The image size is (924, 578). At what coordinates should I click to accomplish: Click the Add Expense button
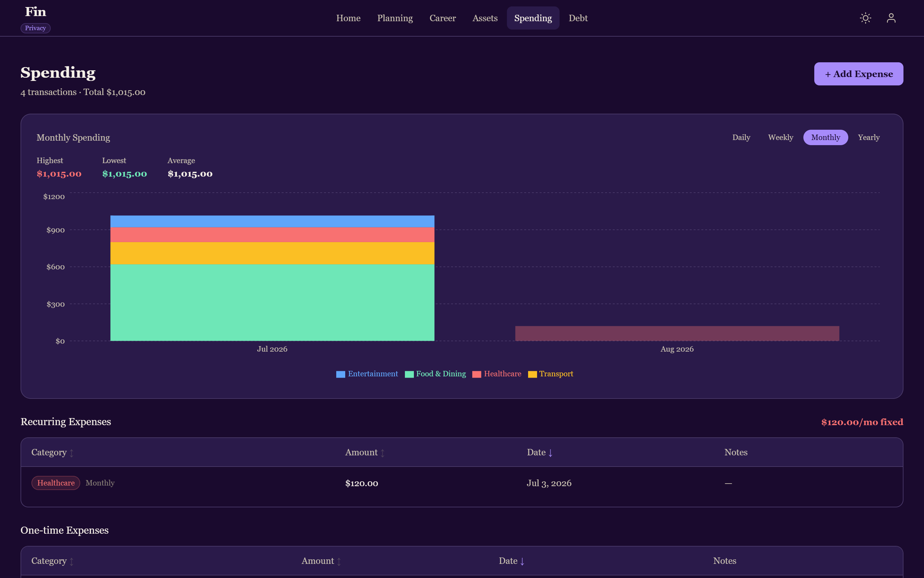pos(858,74)
